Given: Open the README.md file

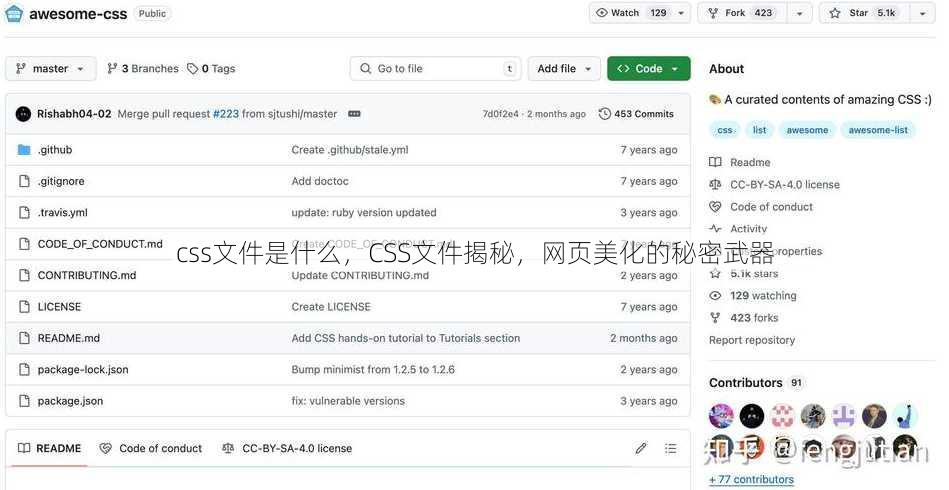Looking at the screenshot, I should tap(69, 339).
